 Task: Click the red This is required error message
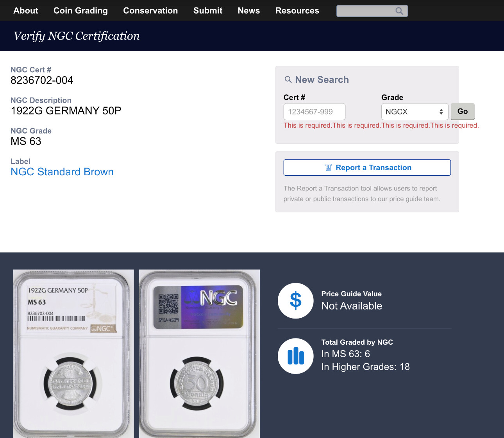click(x=381, y=125)
